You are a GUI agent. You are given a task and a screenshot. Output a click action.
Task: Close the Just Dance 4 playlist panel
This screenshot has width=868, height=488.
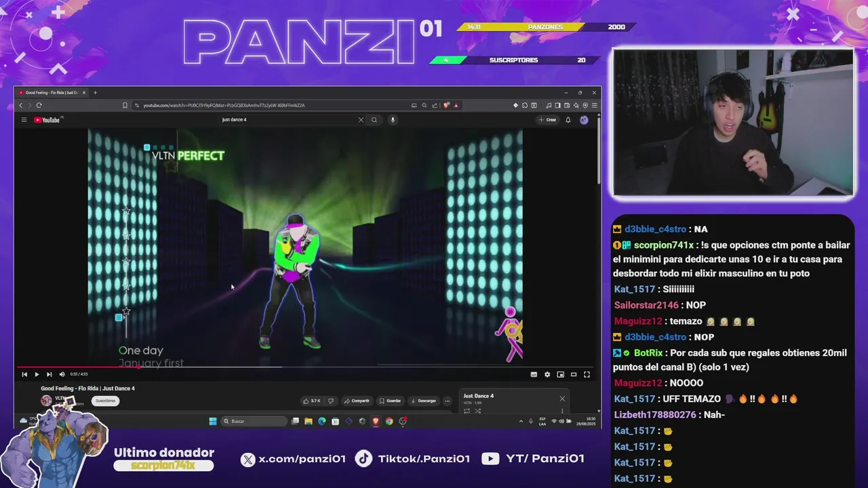[x=562, y=399]
